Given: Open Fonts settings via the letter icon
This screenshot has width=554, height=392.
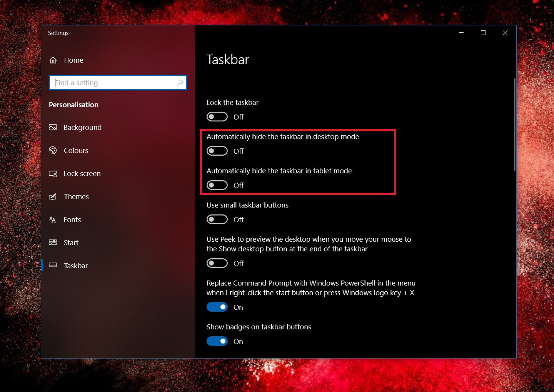Looking at the screenshot, I should 53,219.
